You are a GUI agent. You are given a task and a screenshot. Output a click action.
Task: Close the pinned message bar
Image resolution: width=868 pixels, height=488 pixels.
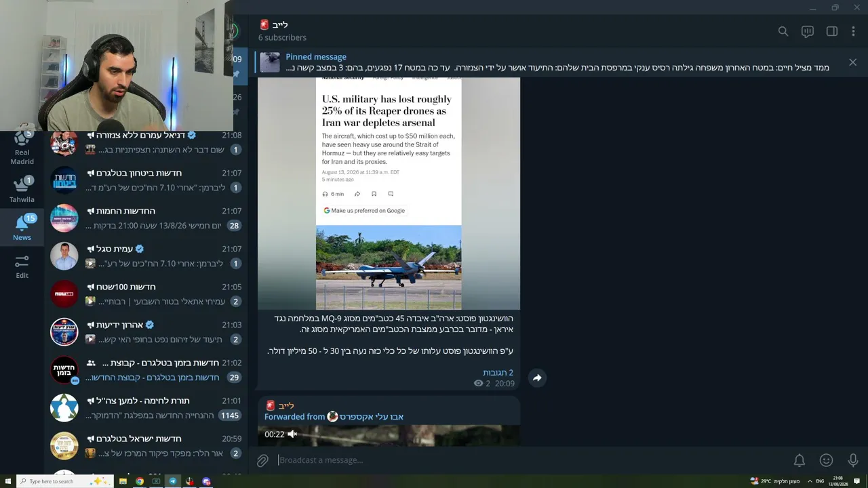[x=852, y=62]
